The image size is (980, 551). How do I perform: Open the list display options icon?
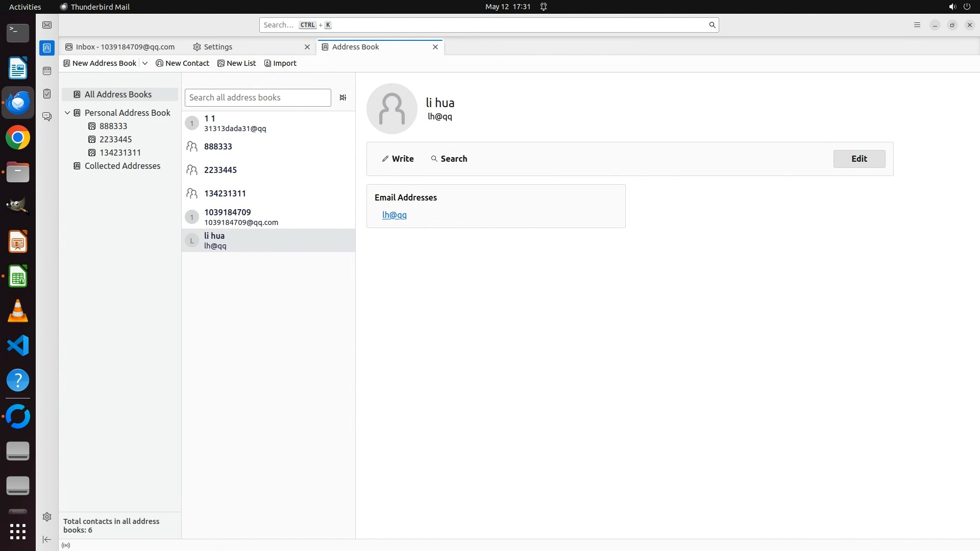tap(343, 97)
